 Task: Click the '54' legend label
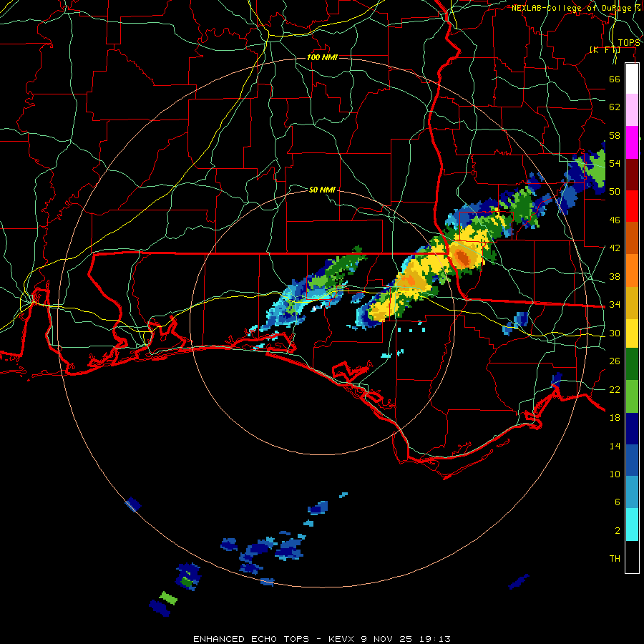coord(615,163)
